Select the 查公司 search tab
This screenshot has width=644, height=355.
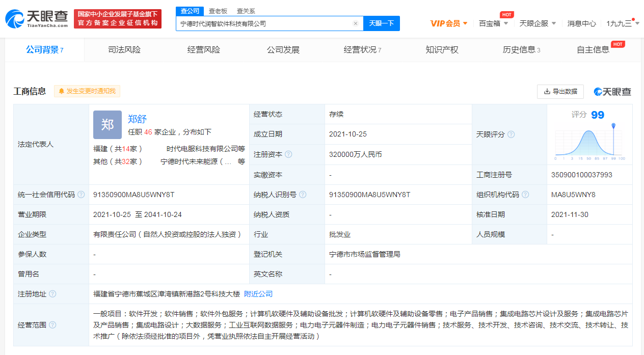190,11
